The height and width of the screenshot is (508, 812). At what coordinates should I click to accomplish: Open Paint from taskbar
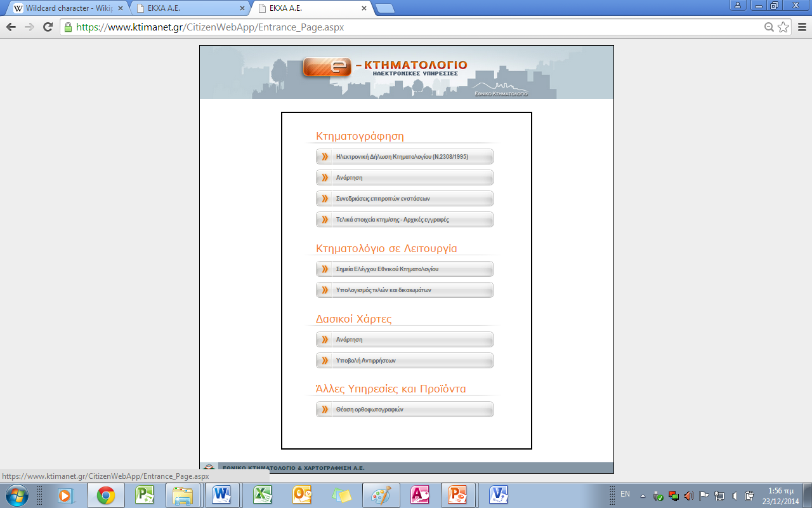point(381,495)
